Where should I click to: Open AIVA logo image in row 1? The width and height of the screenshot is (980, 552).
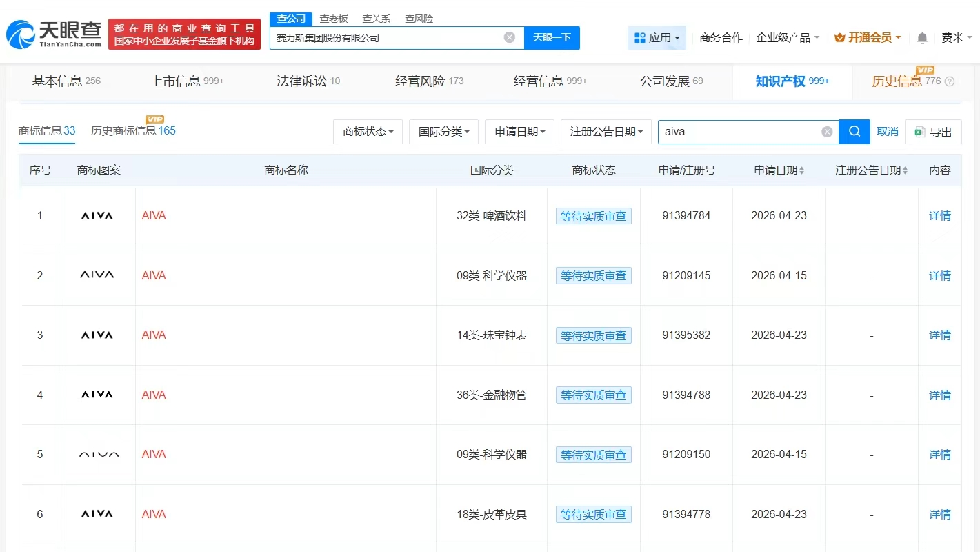point(97,216)
